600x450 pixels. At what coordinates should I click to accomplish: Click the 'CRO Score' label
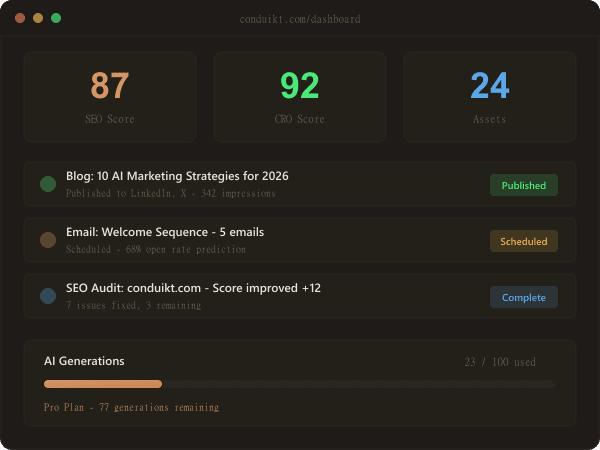pyautogui.click(x=300, y=119)
